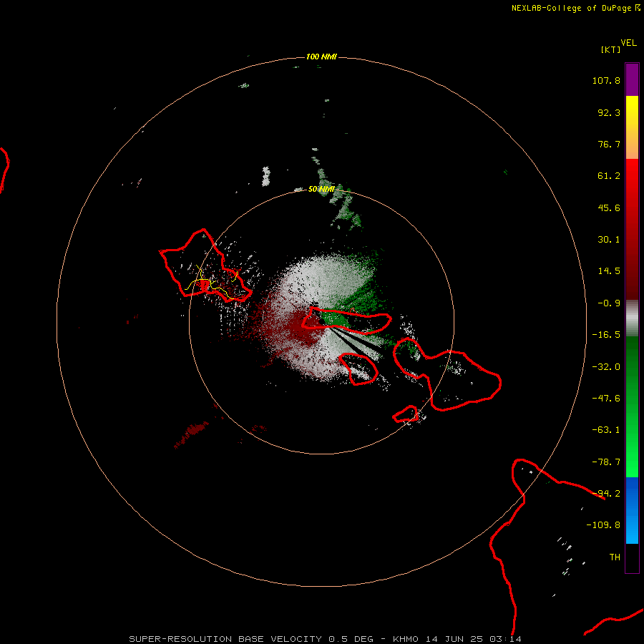Screen dimensions: 644x644
Task: Click the -63.1 velocity scale value
Action: pos(606,430)
